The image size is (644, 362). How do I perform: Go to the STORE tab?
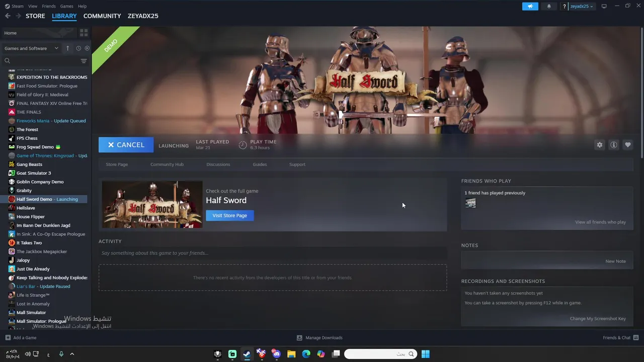click(x=35, y=16)
